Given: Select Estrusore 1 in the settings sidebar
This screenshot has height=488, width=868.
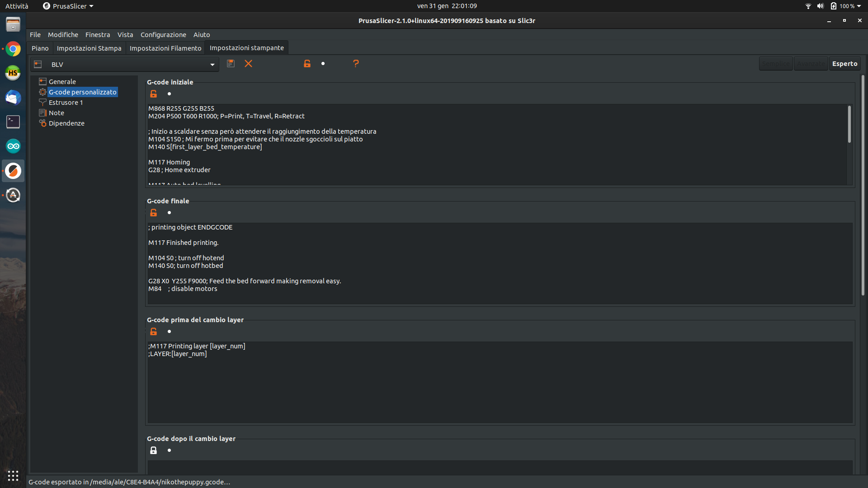Looking at the screenshot, I should click(65, 102).
